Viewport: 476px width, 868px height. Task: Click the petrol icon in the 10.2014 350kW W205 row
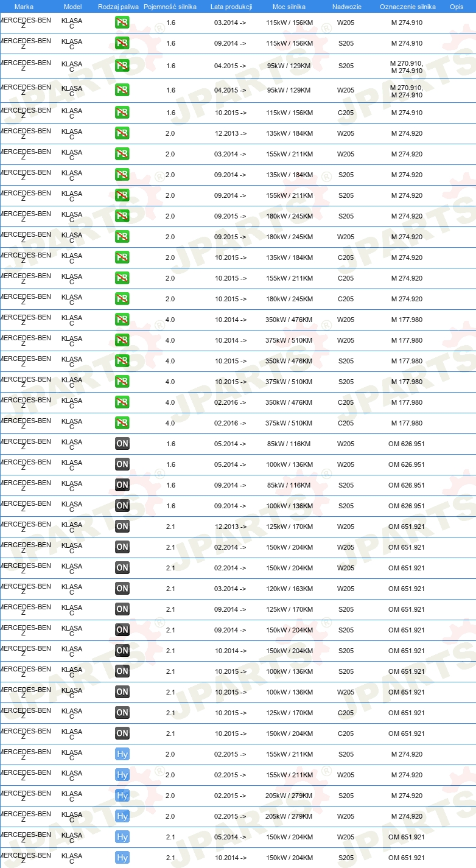[122, 320]
